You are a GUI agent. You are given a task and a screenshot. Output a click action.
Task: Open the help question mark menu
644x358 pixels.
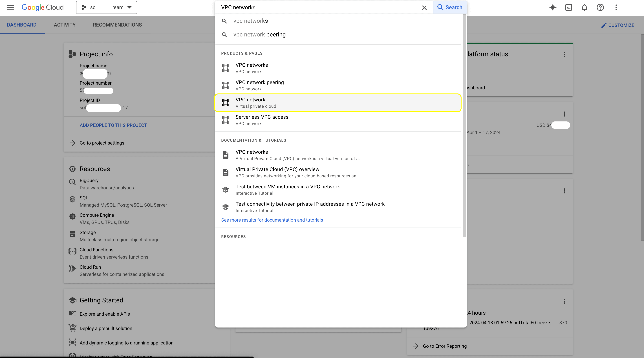pyautogui.click(x=600, y=7)
